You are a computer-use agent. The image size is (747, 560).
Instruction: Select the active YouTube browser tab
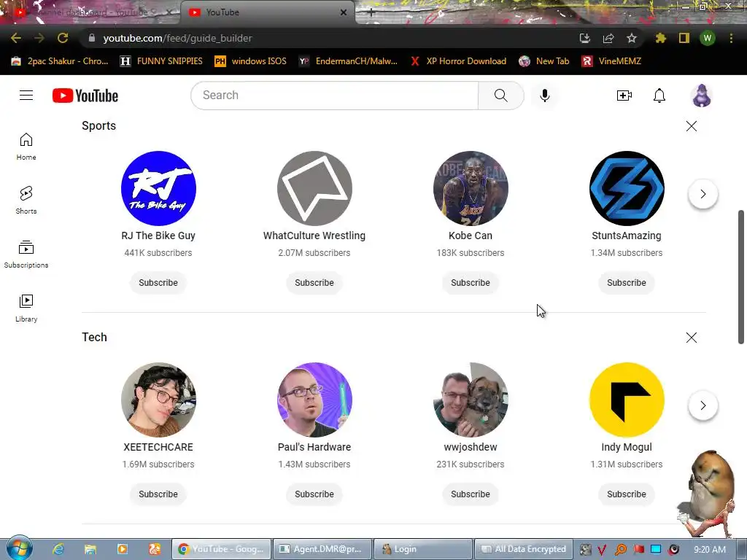[x=267, y=12]
